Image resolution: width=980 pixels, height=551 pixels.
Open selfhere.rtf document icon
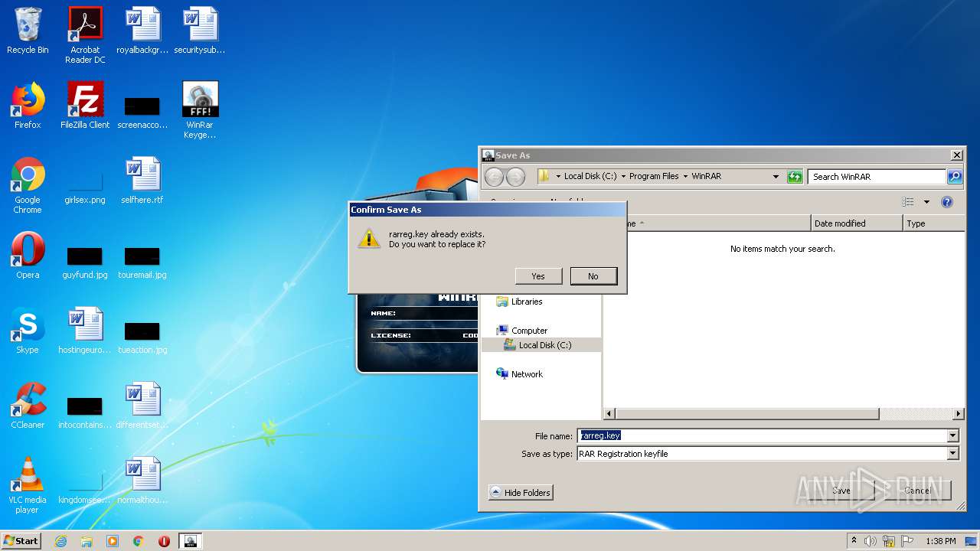142,181
